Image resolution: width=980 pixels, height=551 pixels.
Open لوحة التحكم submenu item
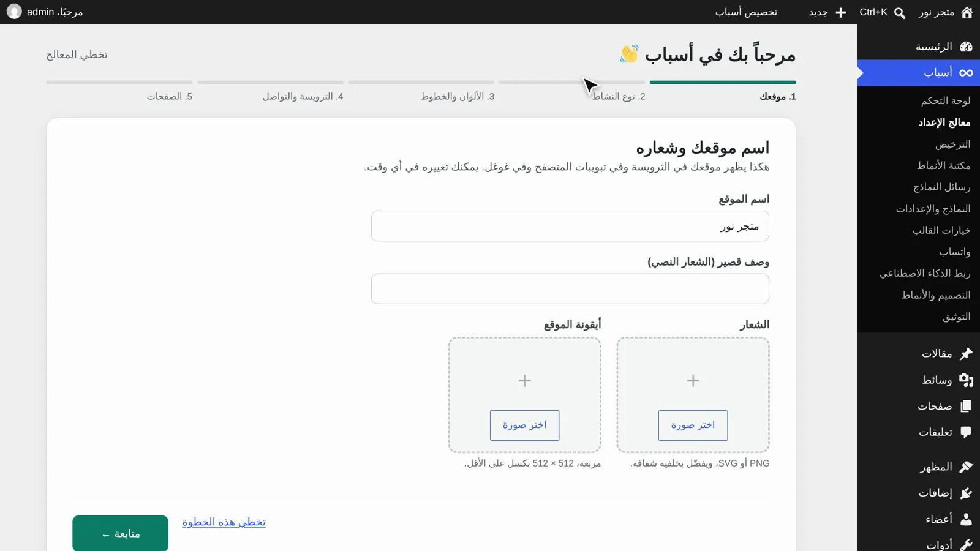tap(946, 101)
